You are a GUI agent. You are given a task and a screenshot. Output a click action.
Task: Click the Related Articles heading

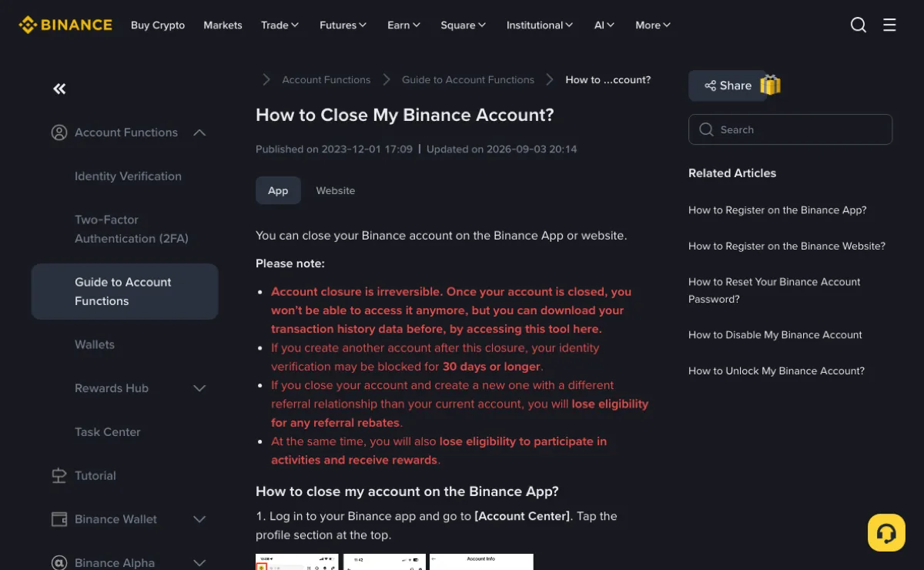pyautogui.click(x=732, y=173)
